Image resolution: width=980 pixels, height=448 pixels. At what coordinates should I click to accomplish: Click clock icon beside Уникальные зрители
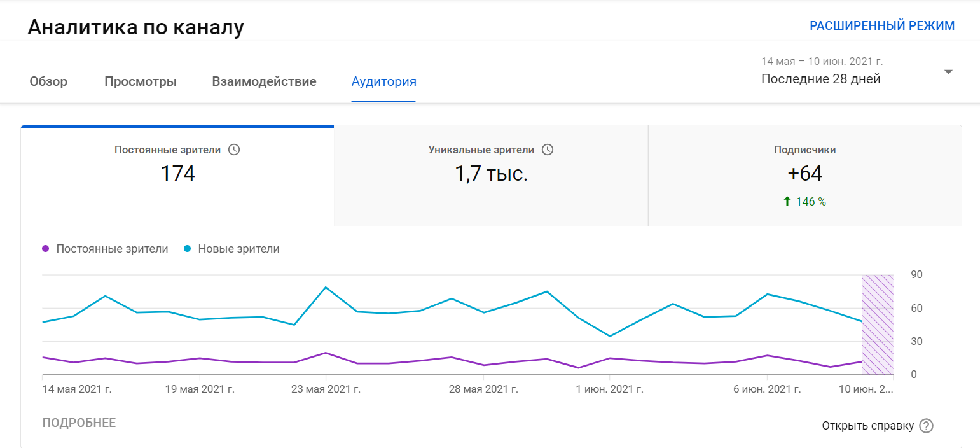click(x=548, y=150)
